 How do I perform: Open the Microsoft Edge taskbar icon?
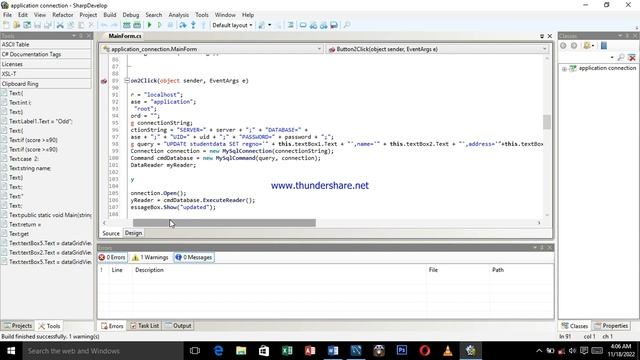tap(218, 351)
